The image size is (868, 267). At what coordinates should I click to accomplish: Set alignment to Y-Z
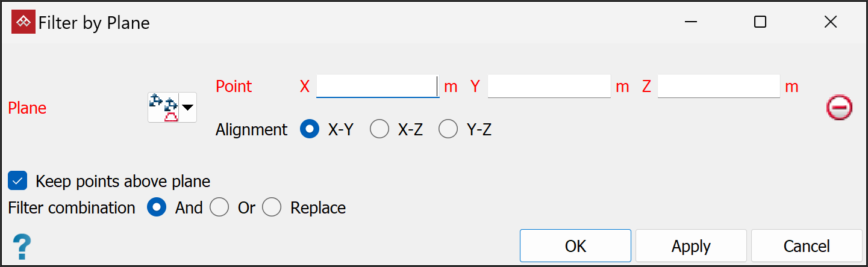click(448, 129)
